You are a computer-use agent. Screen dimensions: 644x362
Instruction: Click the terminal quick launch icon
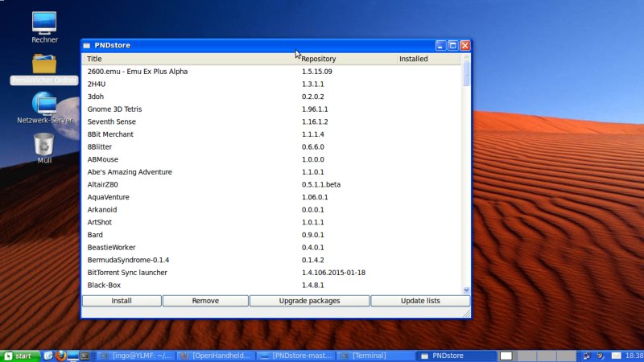point(85,356)
